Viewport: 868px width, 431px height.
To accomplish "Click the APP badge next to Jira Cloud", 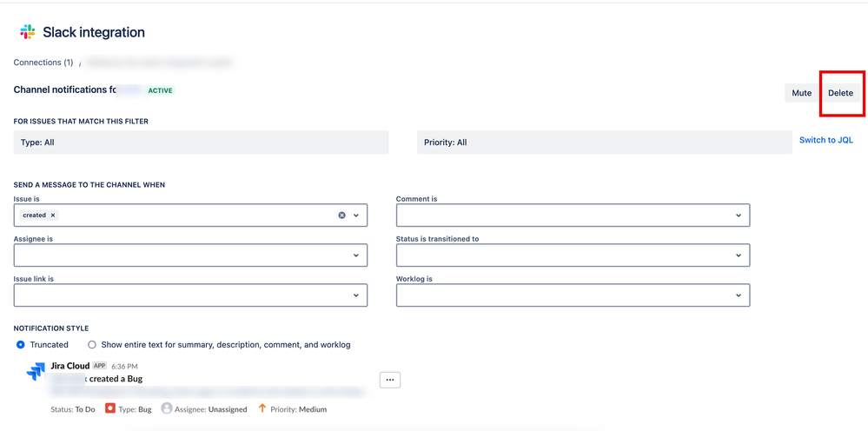I will click(100, 366).
